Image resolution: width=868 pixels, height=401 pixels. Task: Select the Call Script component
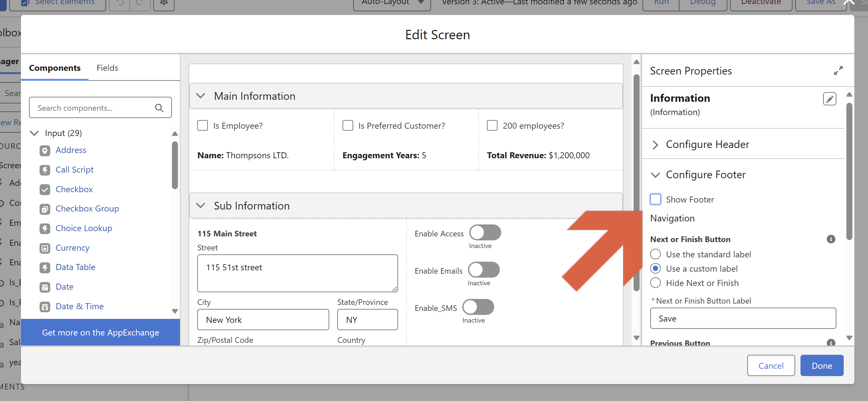coord(74,170)
